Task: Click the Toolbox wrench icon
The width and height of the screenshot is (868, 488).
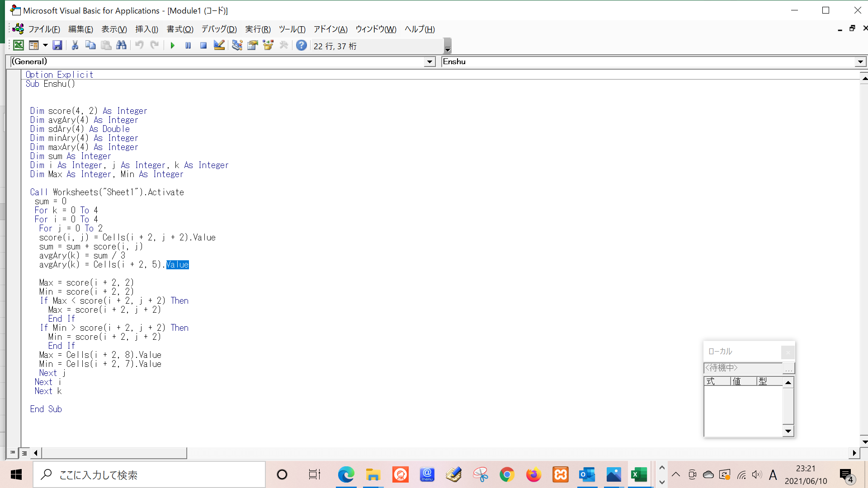Action: [x=284, y=45]
